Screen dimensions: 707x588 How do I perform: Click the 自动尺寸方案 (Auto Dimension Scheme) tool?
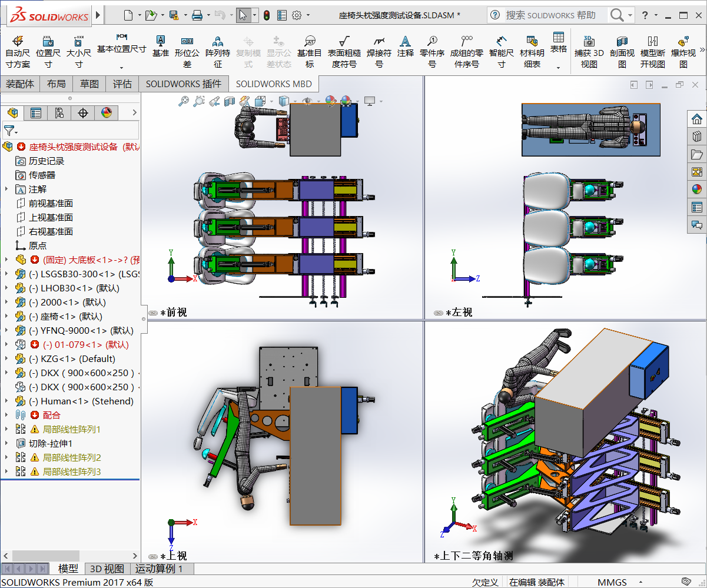18,52
